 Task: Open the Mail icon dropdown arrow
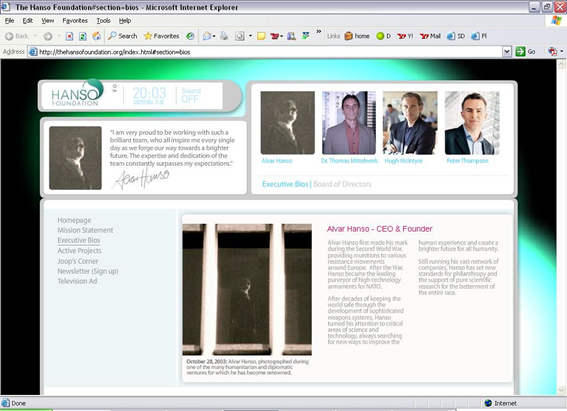click(214, 36)
